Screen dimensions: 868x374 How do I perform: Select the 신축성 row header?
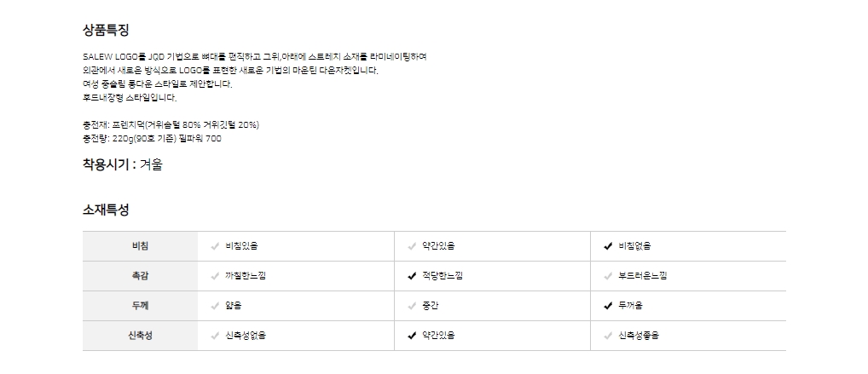(x=140, y=336)
